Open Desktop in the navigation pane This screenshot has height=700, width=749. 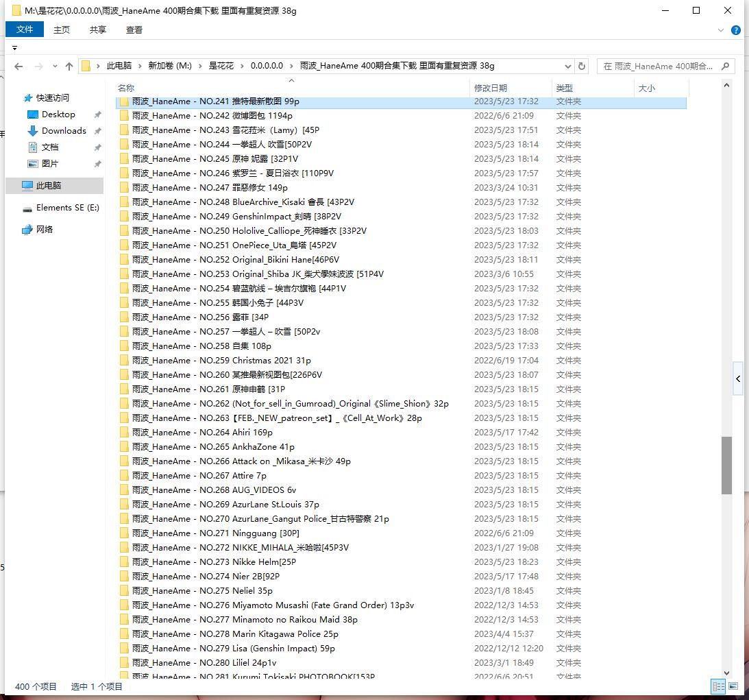click(x=58, y=114)
